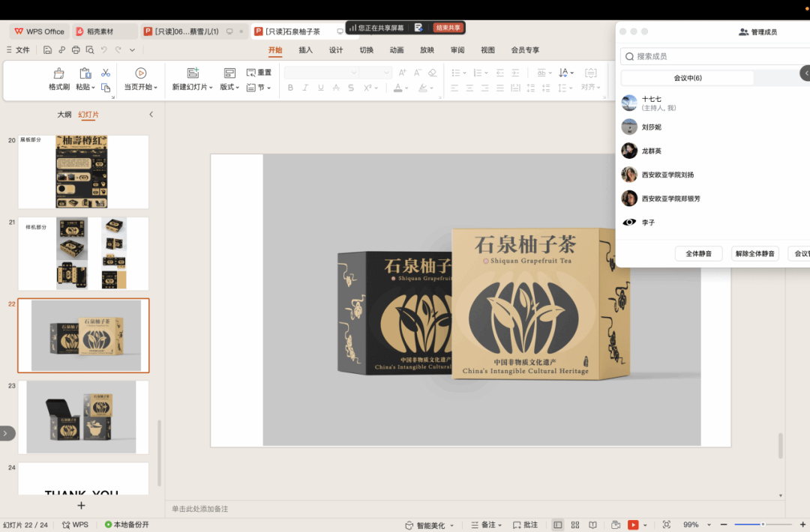This screenshot has height=532, width=810.
Task: Click the save icon in quick access bar
Action: point(47,50)
